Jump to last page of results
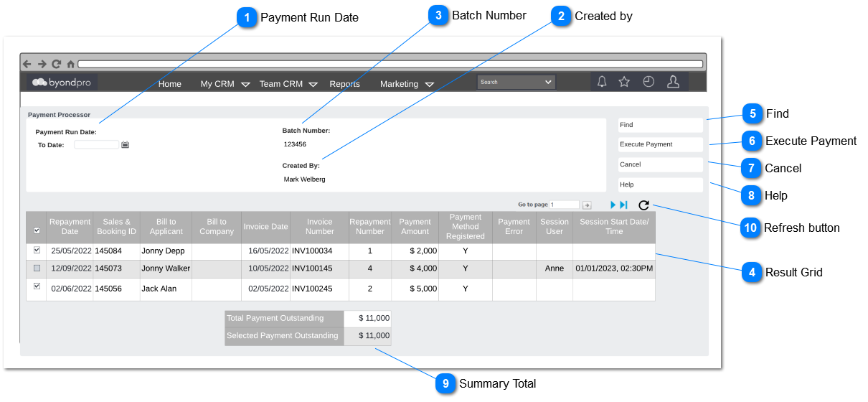 [x=624, y=205]
